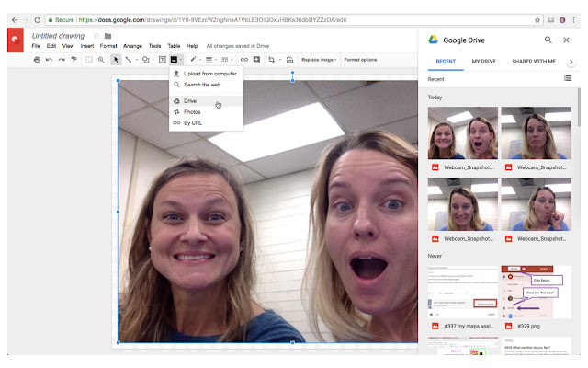Activate the Paint format tool
Viewport: 588px width, 368px height.
73,59
